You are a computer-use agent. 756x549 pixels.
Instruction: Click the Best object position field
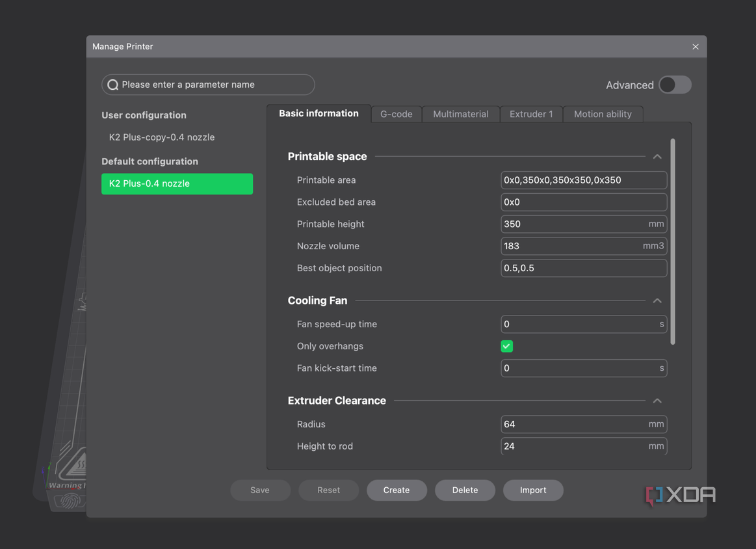click(x=584, y=268)
